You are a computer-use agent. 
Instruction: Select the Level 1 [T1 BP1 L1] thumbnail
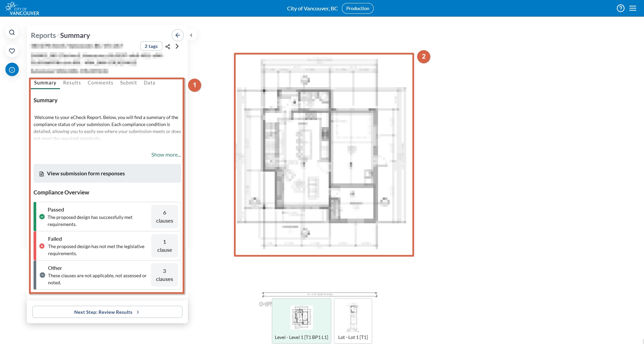[302, 321]
